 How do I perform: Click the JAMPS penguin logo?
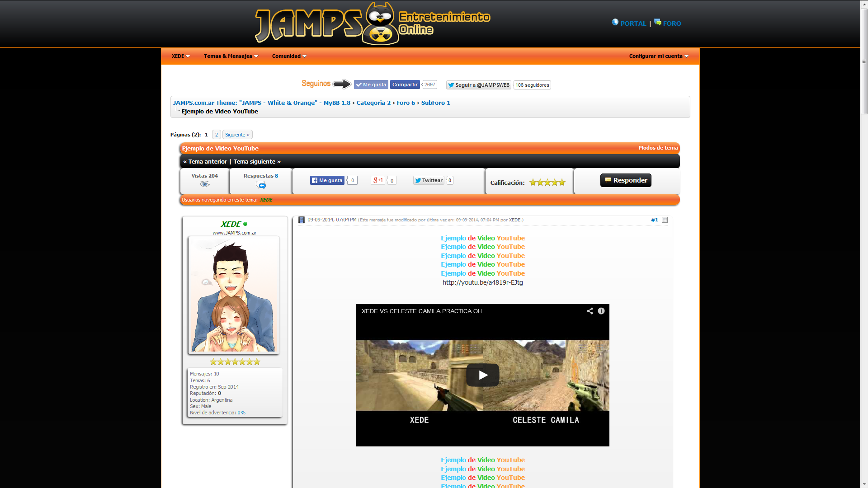pos(381,23)
